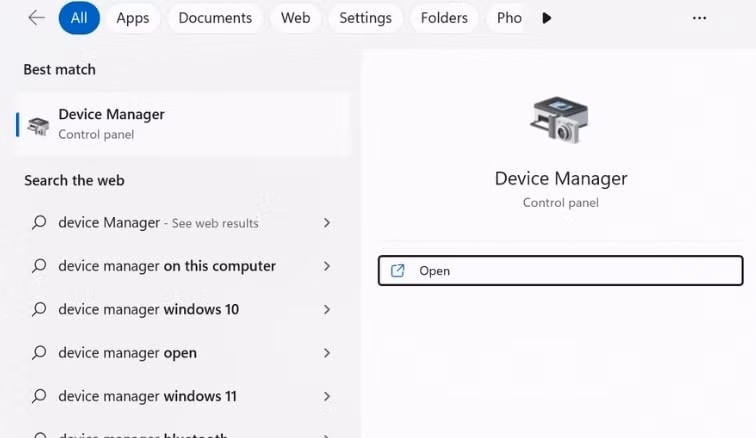This screenshot has width=756, height=438.
Task: Expand chevron for 'device manager windows 10'
Action: pos(327,310)
